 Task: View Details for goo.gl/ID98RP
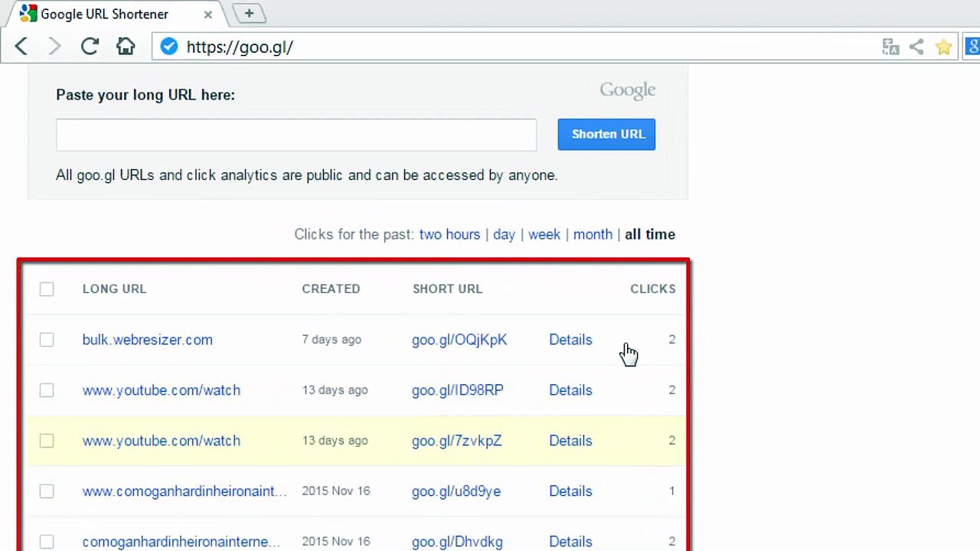tap(570, 390)
